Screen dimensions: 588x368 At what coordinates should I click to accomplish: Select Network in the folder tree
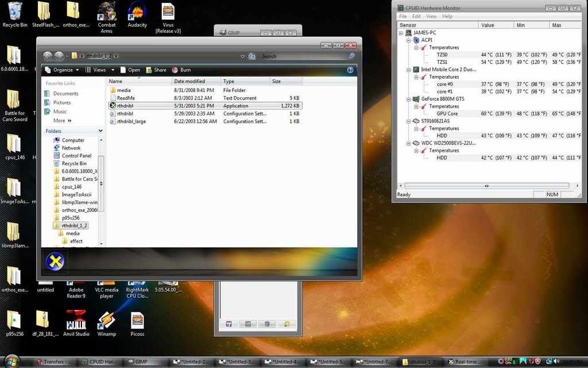click(68, 148)
